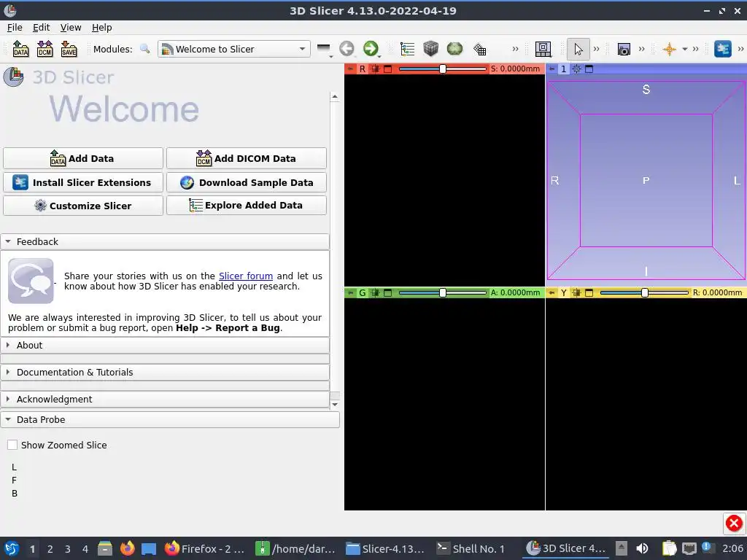
Task: Open the View menu
Action: [71, 28]
